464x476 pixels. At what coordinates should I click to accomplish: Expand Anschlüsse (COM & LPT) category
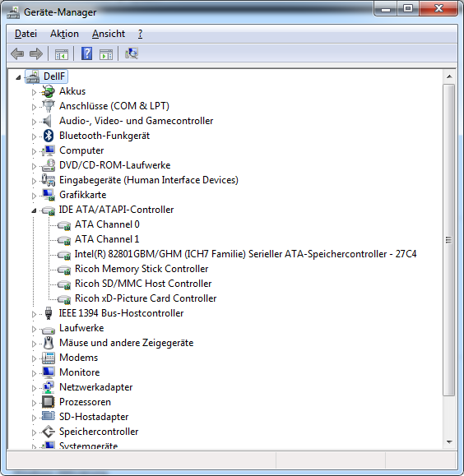pyautogui.click(x=34, y=107)
